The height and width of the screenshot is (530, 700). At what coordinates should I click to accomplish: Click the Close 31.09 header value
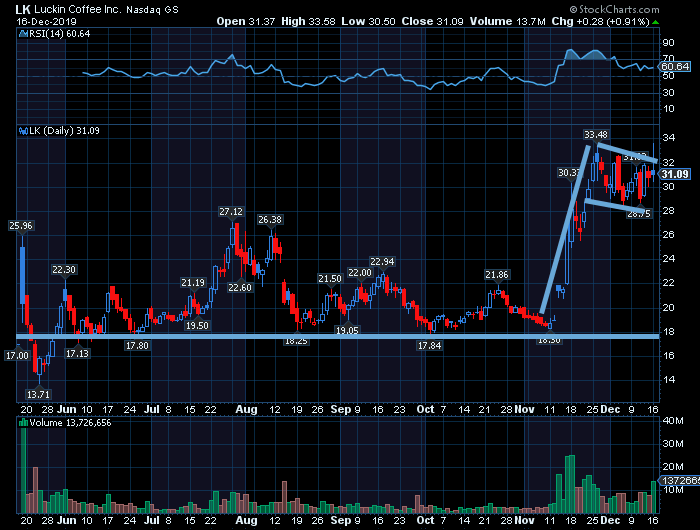coord(433,21)
